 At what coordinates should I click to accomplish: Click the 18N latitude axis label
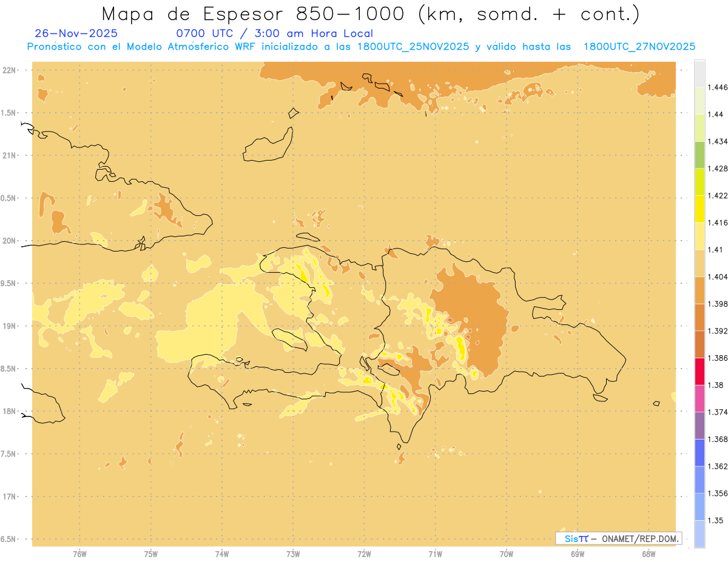[10, 411]
